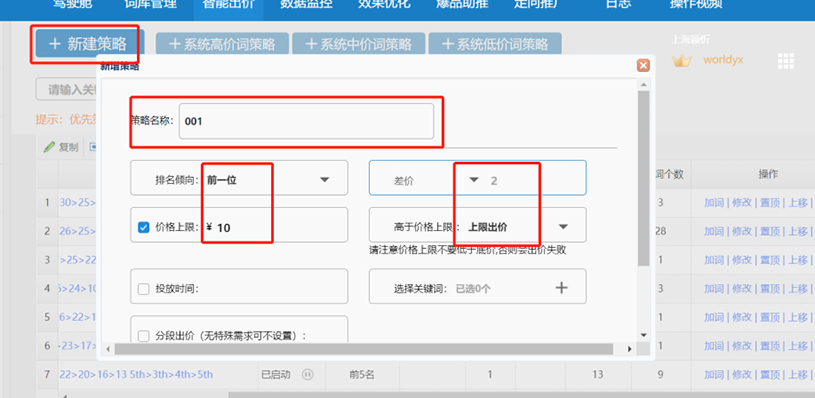815x398 pixels.
Task: Click the 28 count cell in row 2
Action: click(660, 231)
